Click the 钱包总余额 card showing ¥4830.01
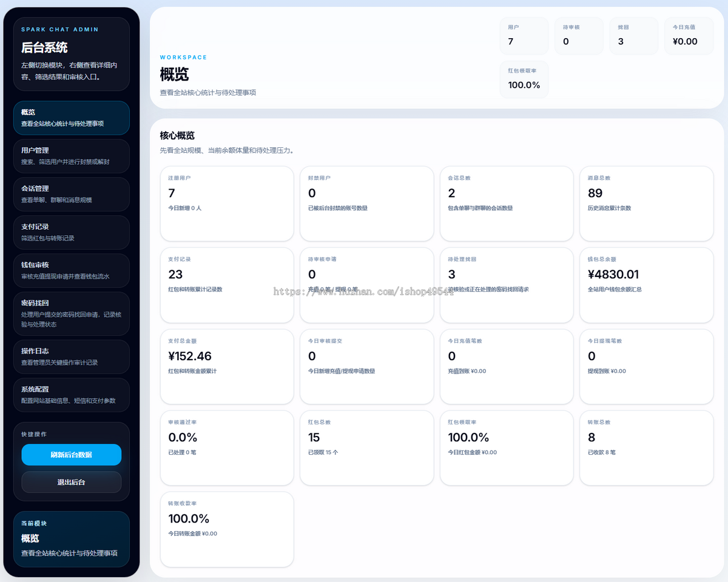Screen dimensions: 728x582 [x=647, y=285]
